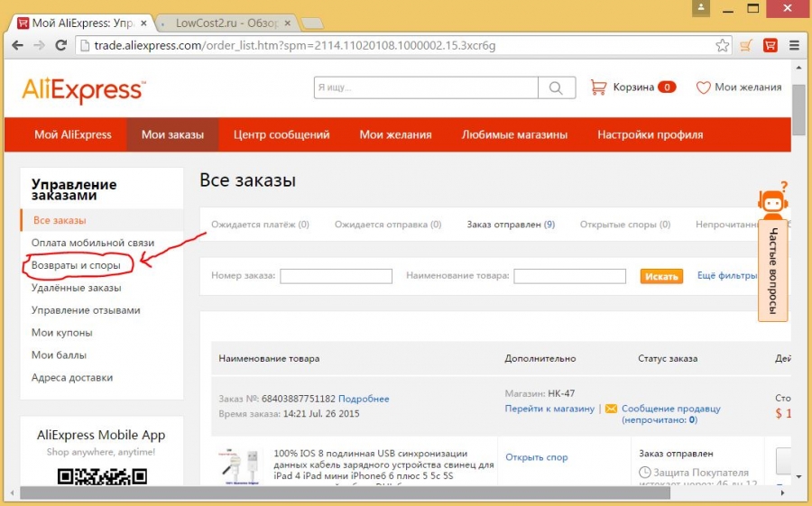Expand Ещё фильтры options
The width and height of the screenshot is (812, 506).
pos(727,275)
